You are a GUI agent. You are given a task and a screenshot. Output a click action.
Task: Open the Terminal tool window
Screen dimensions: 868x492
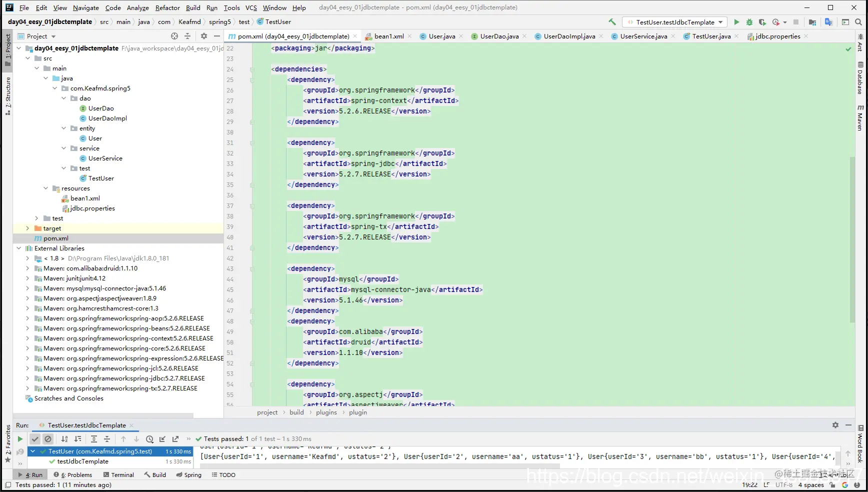pos(118,475)
